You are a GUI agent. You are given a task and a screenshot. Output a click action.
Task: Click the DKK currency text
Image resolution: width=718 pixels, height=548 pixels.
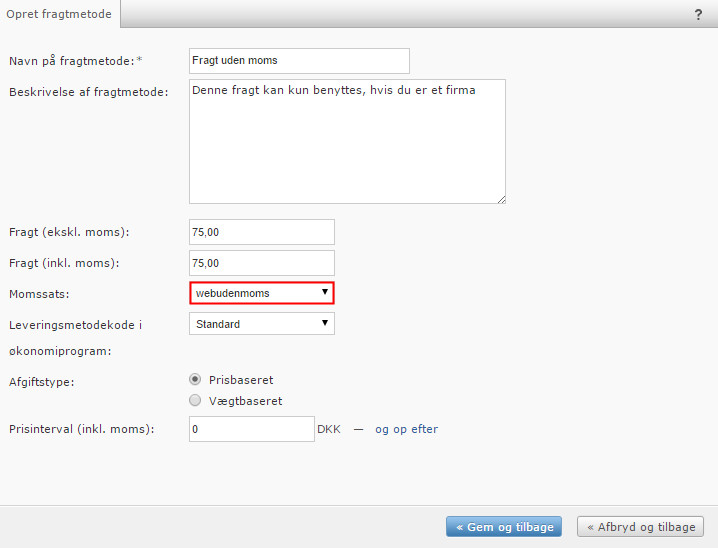328,429
